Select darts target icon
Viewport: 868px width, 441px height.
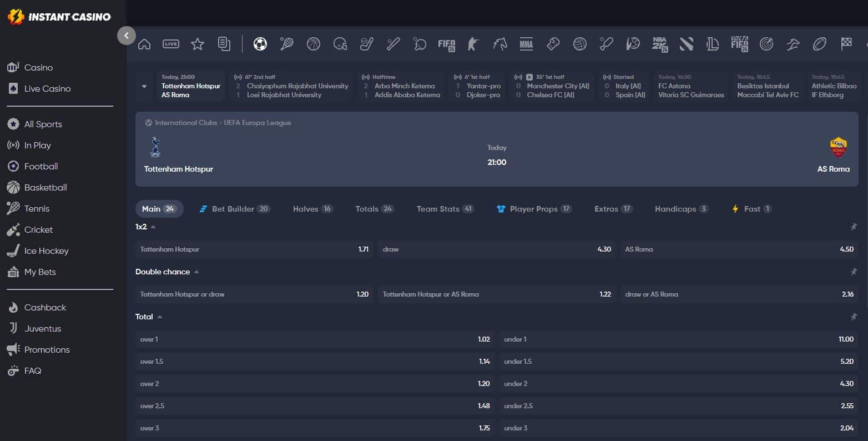point(766,44)
